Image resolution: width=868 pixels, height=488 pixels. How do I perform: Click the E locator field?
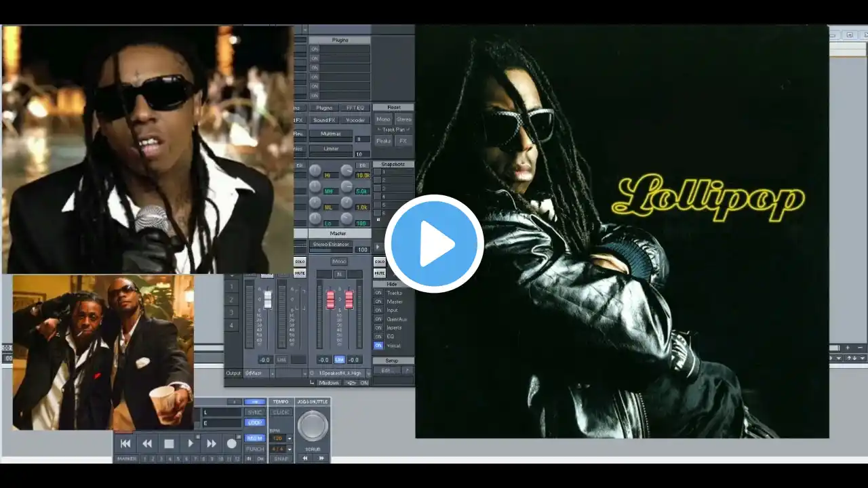click(x=221, y=423)
